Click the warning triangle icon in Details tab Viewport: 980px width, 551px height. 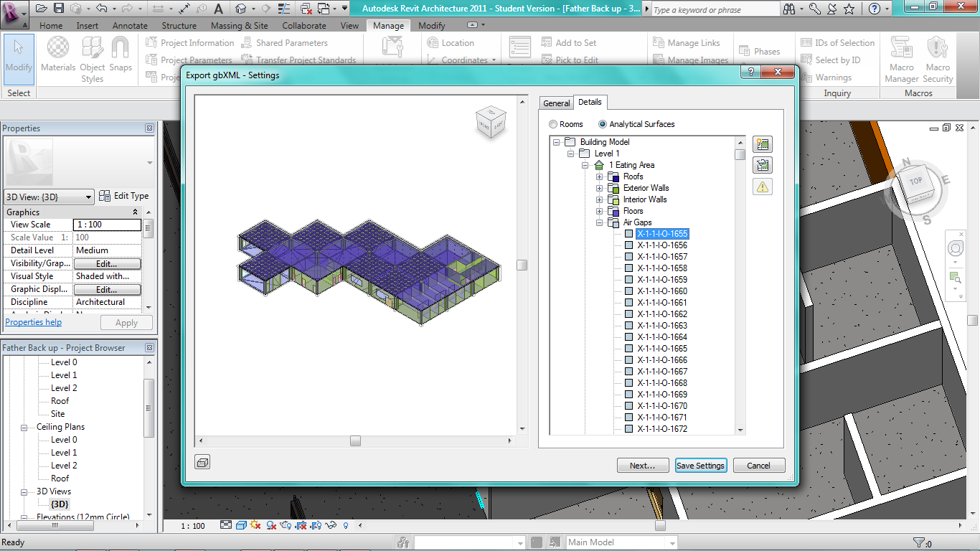(762, 187)
